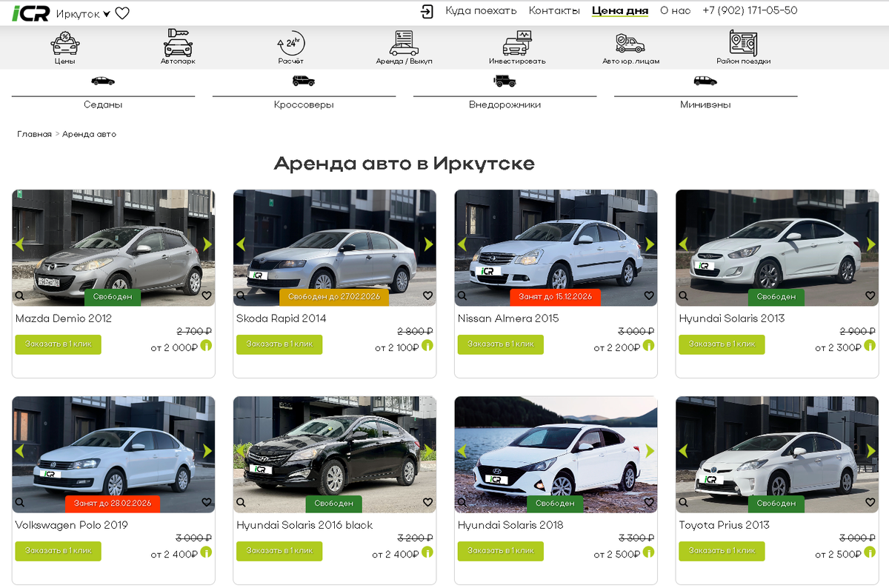Screen dimensions: 889x588
Task: Favorite the Volkswagen Polo with heart
Action: pyautogui.click(x=207, y=502)
